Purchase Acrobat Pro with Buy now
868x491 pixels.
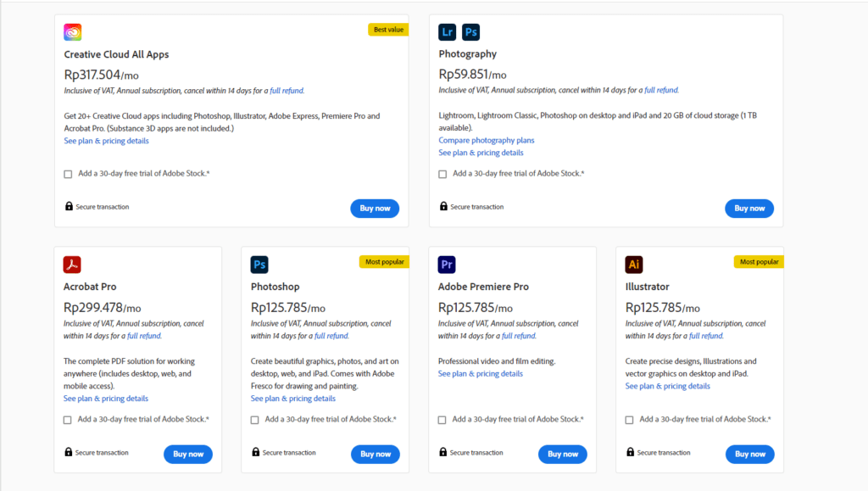[x=188, y=454]
